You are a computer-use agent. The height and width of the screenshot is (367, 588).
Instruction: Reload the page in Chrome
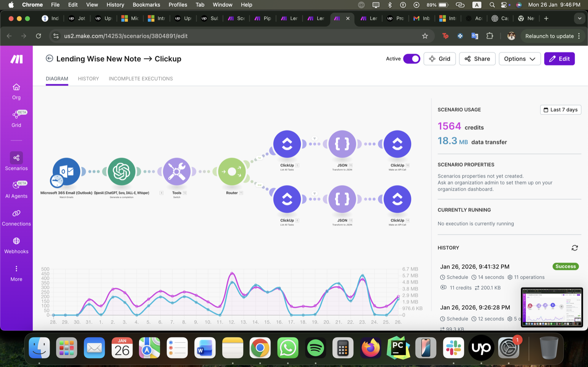(38, 36)
